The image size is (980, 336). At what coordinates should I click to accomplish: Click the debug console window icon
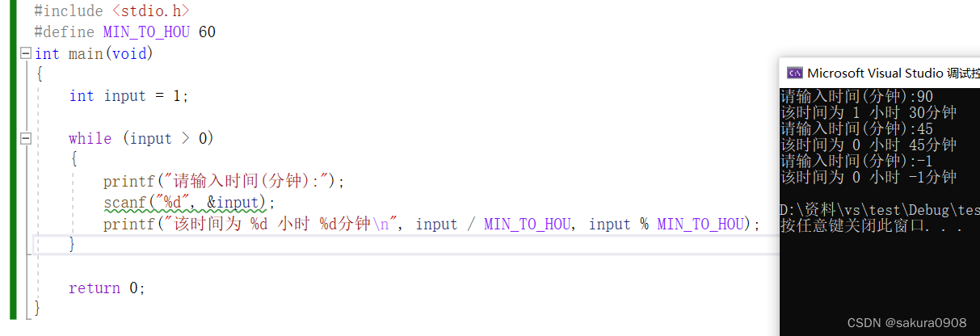[x=795, y=73]
